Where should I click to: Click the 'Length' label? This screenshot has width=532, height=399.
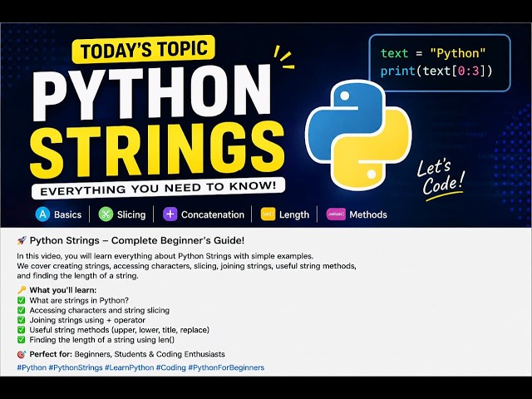coord(294,214)
